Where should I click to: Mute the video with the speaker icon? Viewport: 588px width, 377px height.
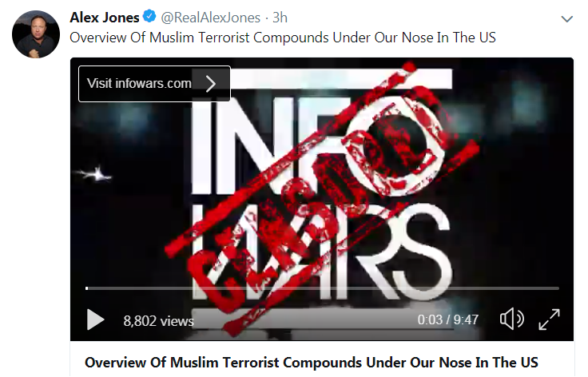click(x=512, y=319)
